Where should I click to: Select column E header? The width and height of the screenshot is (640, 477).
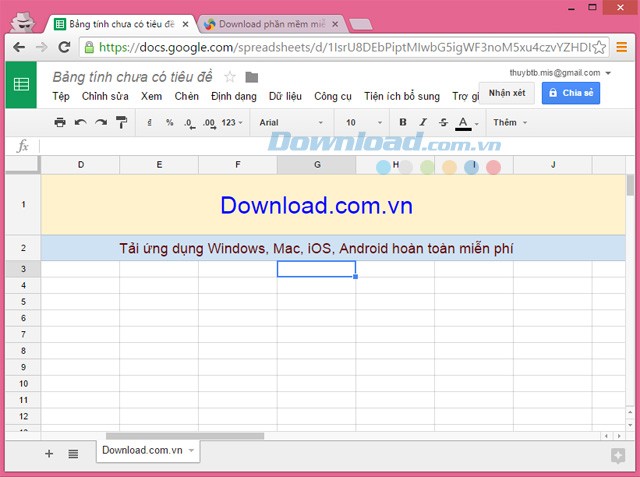click(159, 165)
